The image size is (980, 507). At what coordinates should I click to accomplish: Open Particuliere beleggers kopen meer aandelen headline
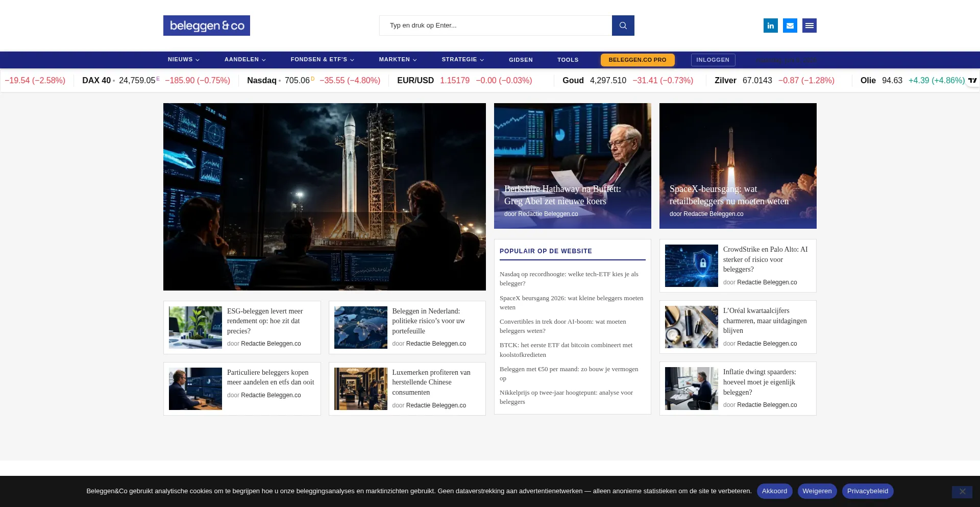271,377
